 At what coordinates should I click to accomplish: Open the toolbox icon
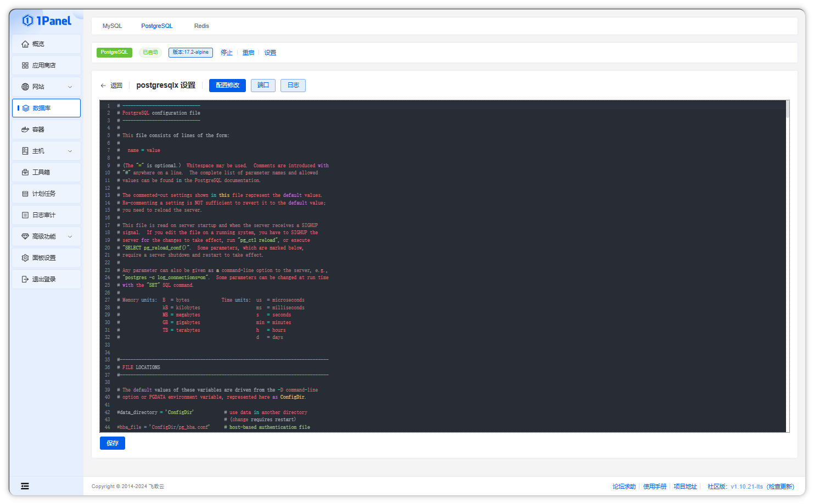[25, 172]
